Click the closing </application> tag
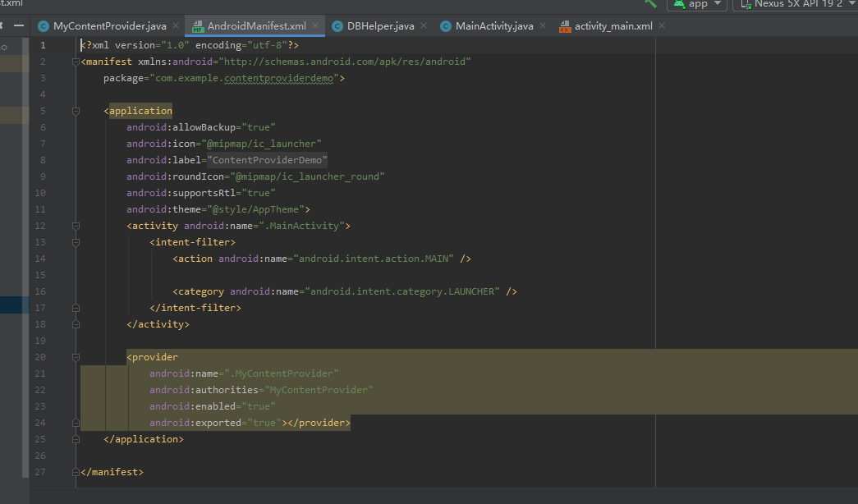 pyautogui.click(x=144, y=439)
